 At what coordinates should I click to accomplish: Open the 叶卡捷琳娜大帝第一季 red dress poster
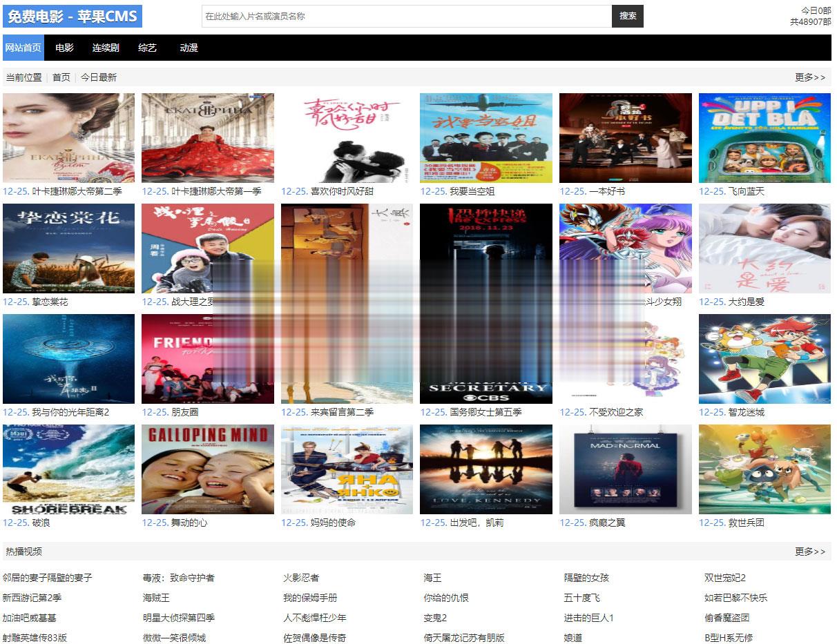208,138
